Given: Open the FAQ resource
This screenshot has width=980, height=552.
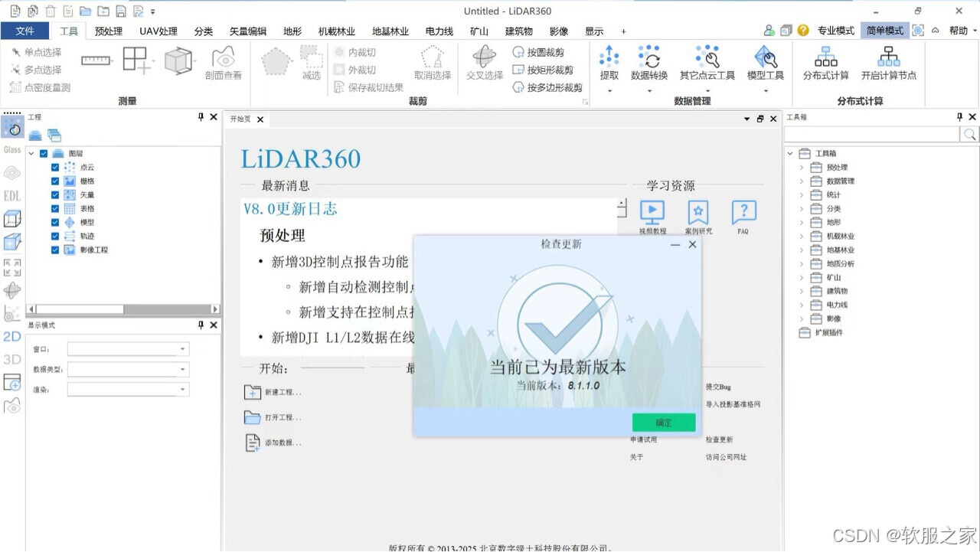Looking at the screenshot, I should (743, 217).
